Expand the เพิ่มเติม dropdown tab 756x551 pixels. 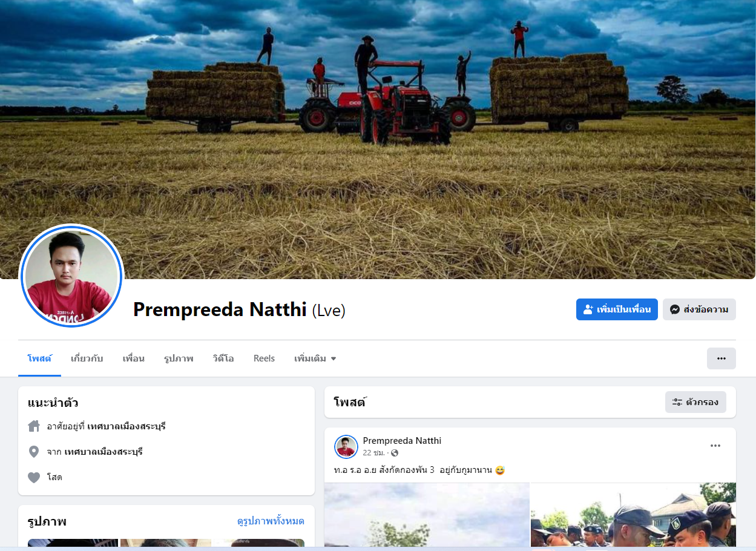[x=315, y=358]
